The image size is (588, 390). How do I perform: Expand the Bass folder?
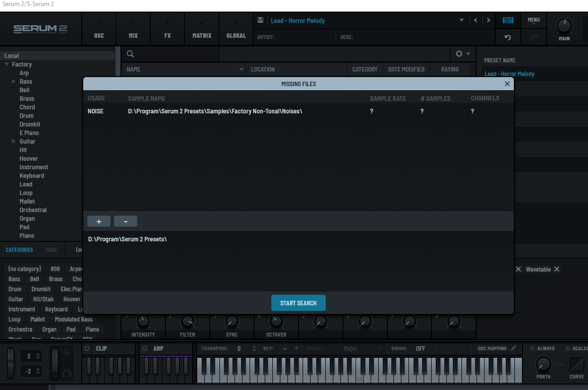14,81
